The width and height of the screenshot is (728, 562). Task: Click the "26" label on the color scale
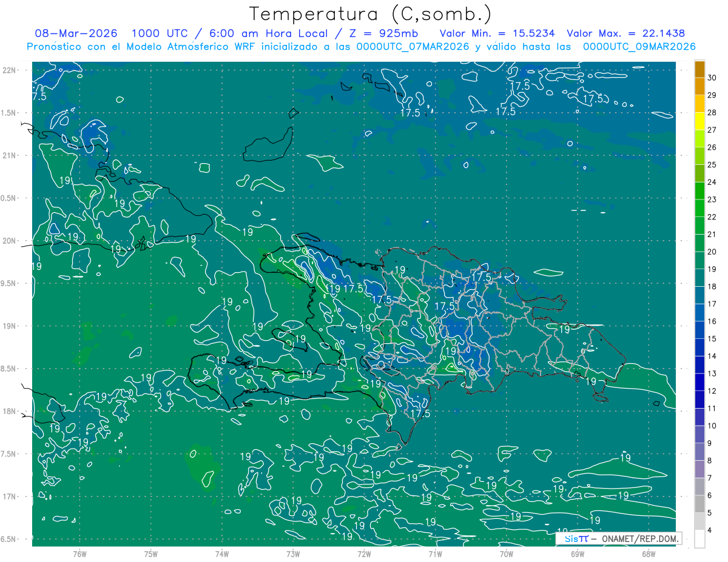coord(712,147)
